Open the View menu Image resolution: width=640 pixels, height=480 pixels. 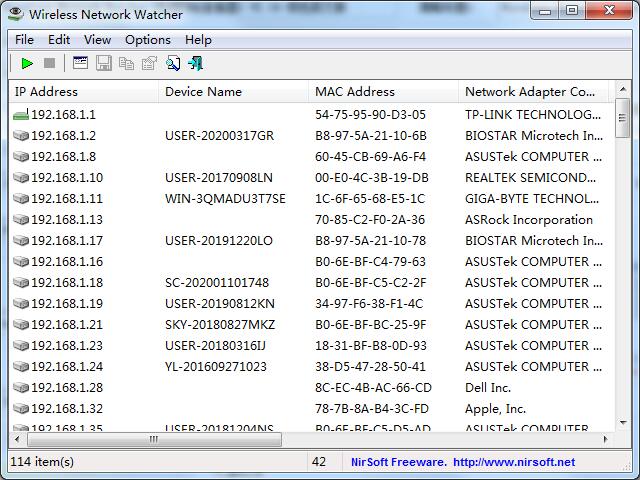point(98,40)
